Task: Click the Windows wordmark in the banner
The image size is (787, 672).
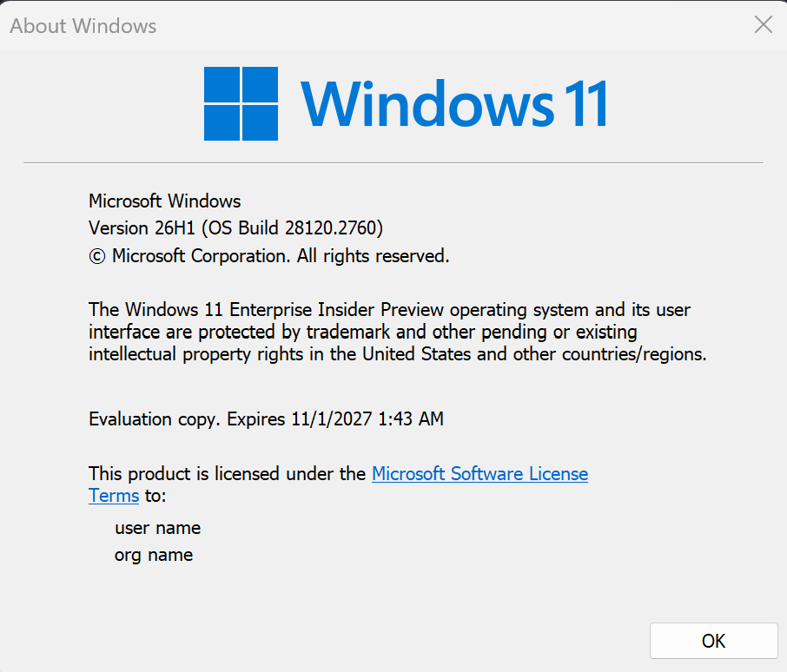Action: click(427, 103)
